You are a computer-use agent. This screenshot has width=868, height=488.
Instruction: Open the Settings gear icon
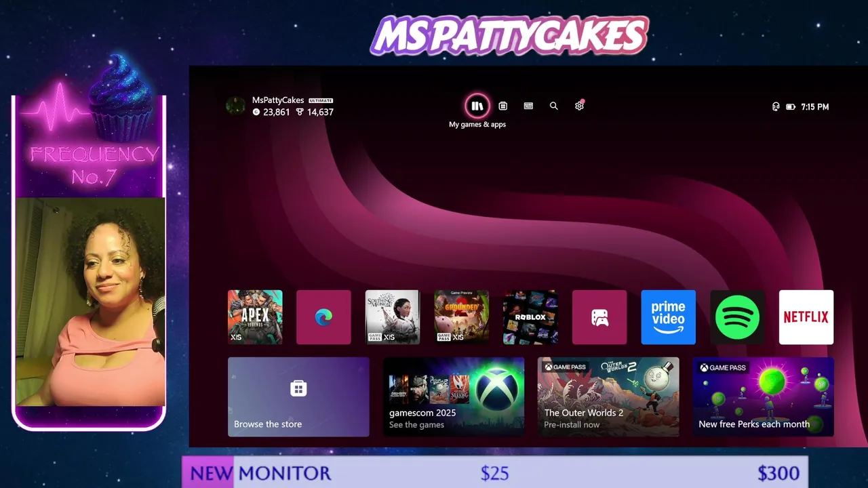[x=579, y=106]
